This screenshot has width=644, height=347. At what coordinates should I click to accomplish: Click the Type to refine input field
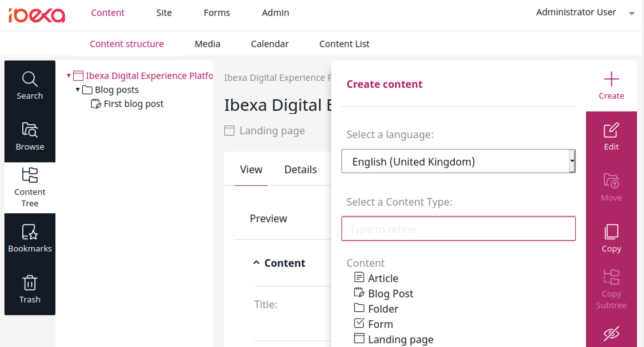458,229
